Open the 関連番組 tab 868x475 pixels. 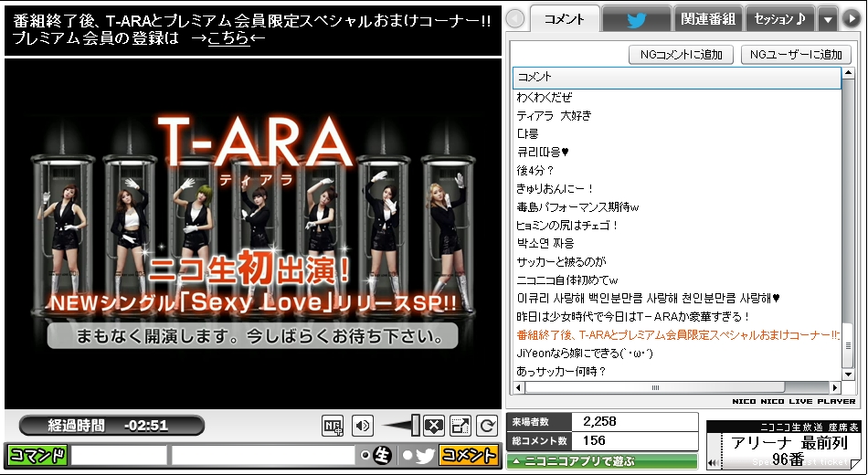click(x=708, y=19)
